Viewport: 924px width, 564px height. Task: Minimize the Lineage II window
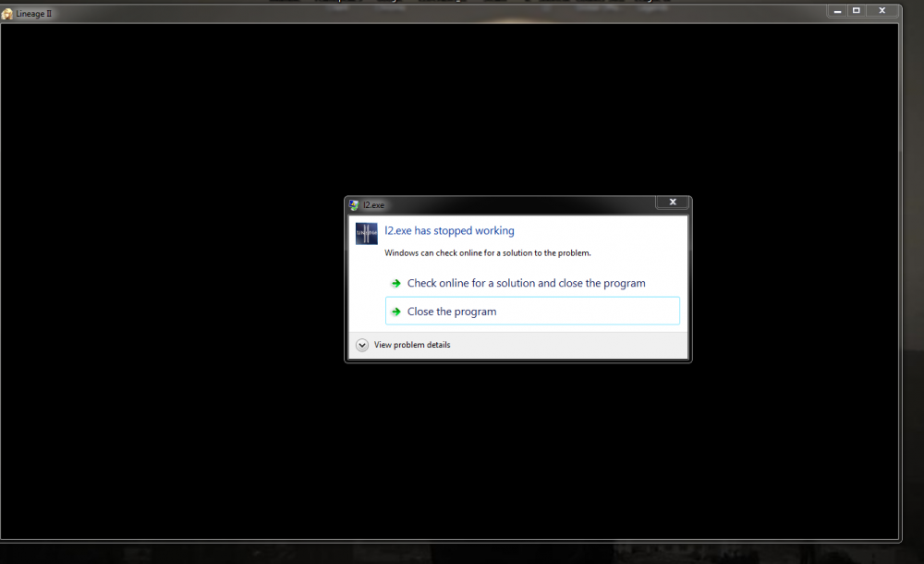click(837, 10)
